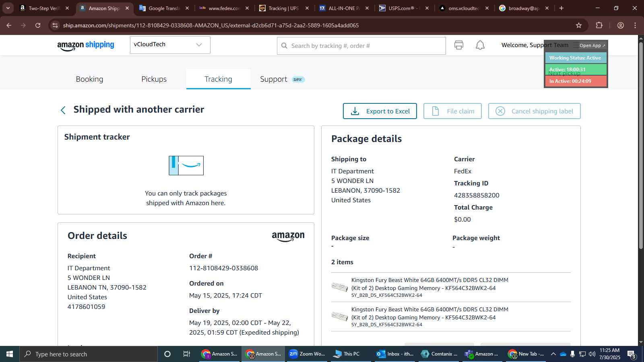Open a new browser tab with plus icon
Viewport: 644px width, 362px height.
click(x=561, y=8)
